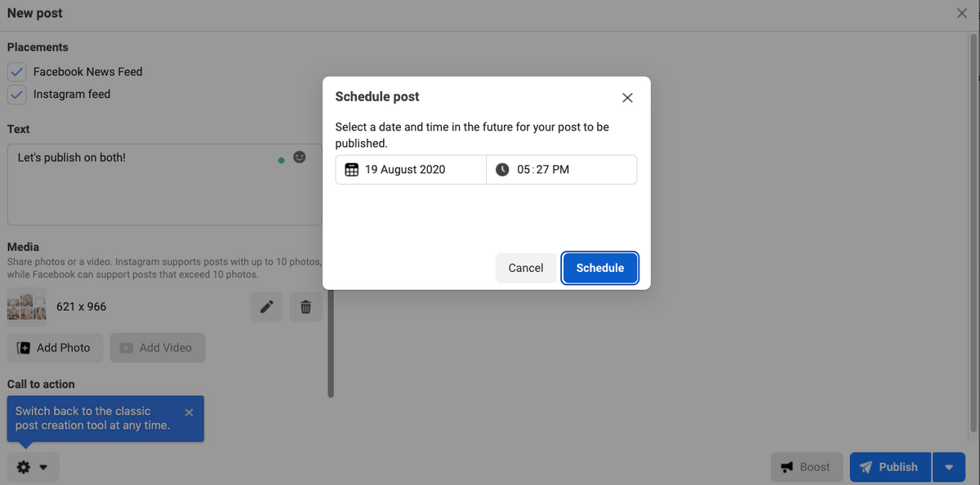
Task: Click the calendar icon in date field
Action: point(351,170)
